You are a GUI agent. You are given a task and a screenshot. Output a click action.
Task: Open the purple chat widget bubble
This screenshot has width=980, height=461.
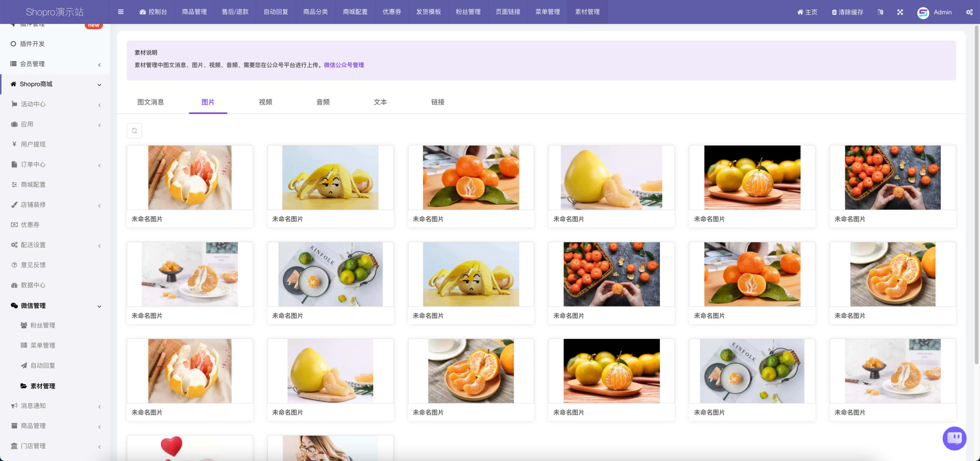954,438
